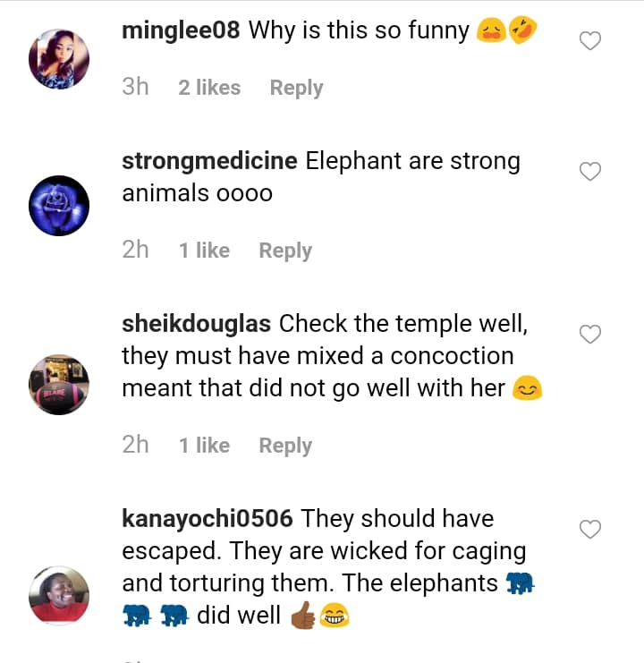The image size is (644, 663).
Task: Open minglee08's profile picture
Action: [59, 61]
